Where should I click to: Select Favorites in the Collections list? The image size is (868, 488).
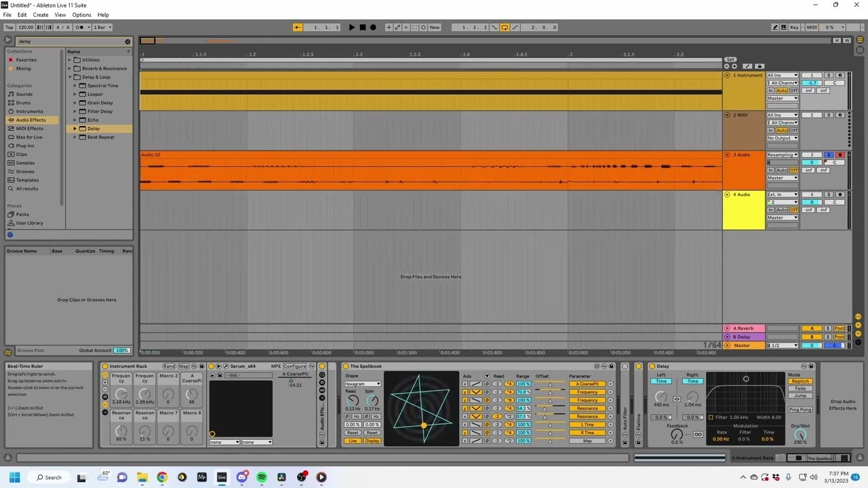(x=26, y=60)
